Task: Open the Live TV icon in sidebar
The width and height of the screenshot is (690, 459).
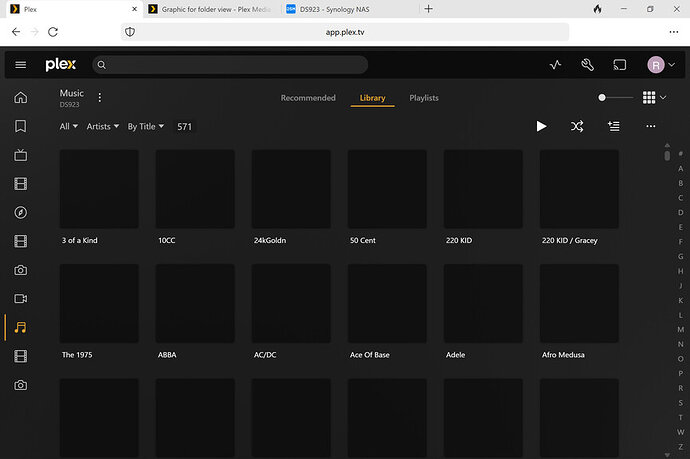Action: tap(20, 155)
